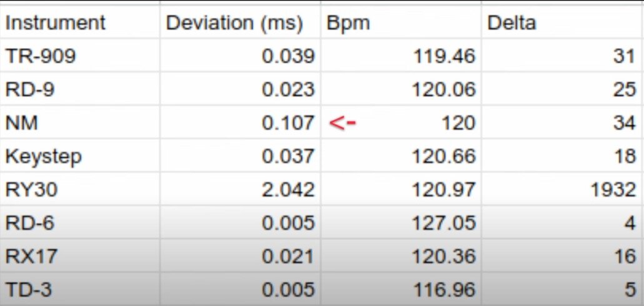
Task: Click the NM instrument cell
Action: pyautogui.click(x=80, y=122)
